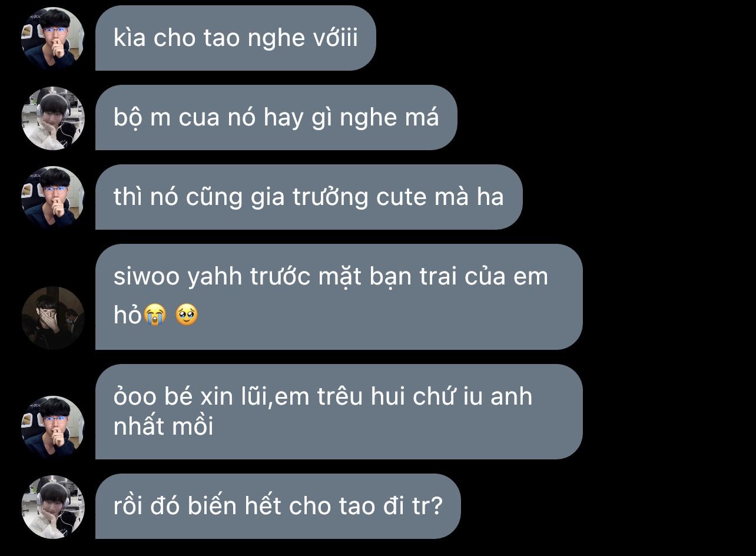Select the message starting "ỏoo bé xin lũi"
Viewport: 756px width, 556px height.
coord(339,412)
